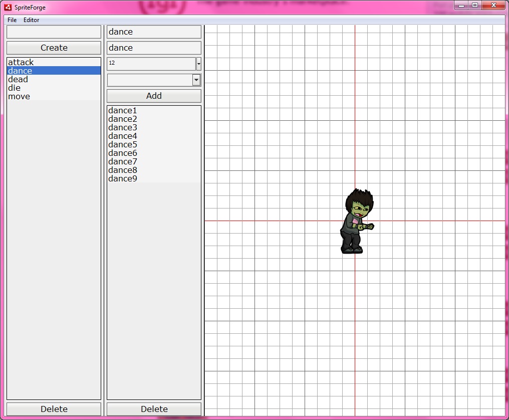The height and width of the screenshot is (420, 509).
Task: Open the Editor menu
Action: (x=31, y=20)
